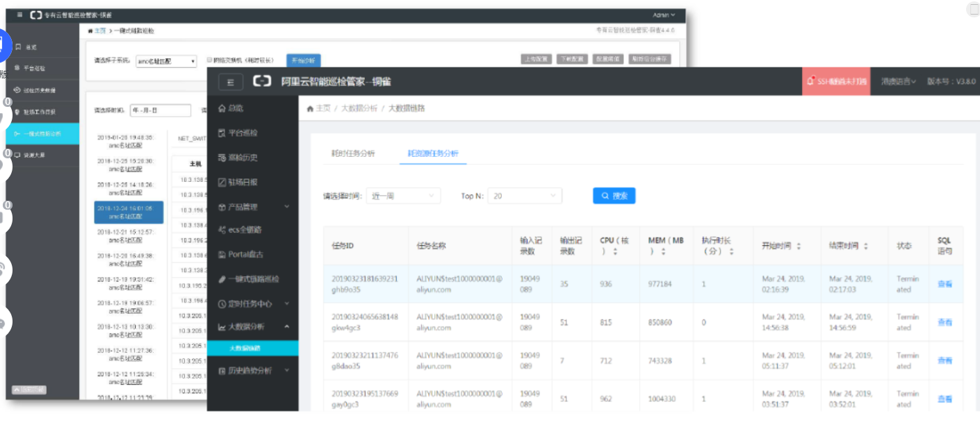This screenshot has width=980, height=427.
Task: Click fourth gray refresh-cache button in back window
Action: [650, 59]
